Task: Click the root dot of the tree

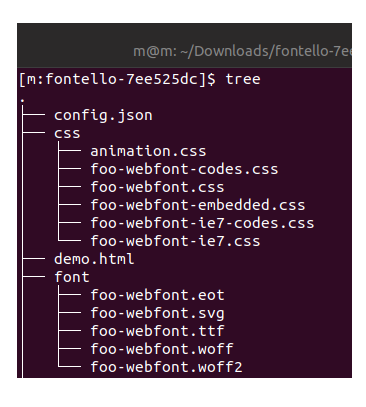Action: tap(22, 100)
